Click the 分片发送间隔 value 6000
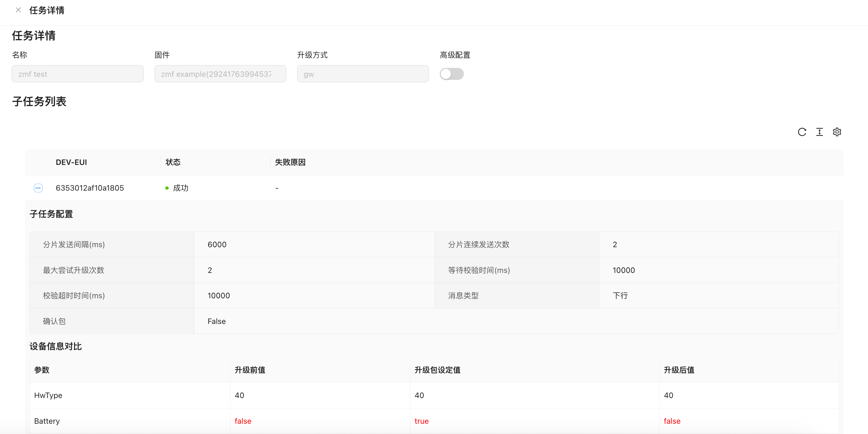This screenshot has width=868, height=434. click(217, 244)
